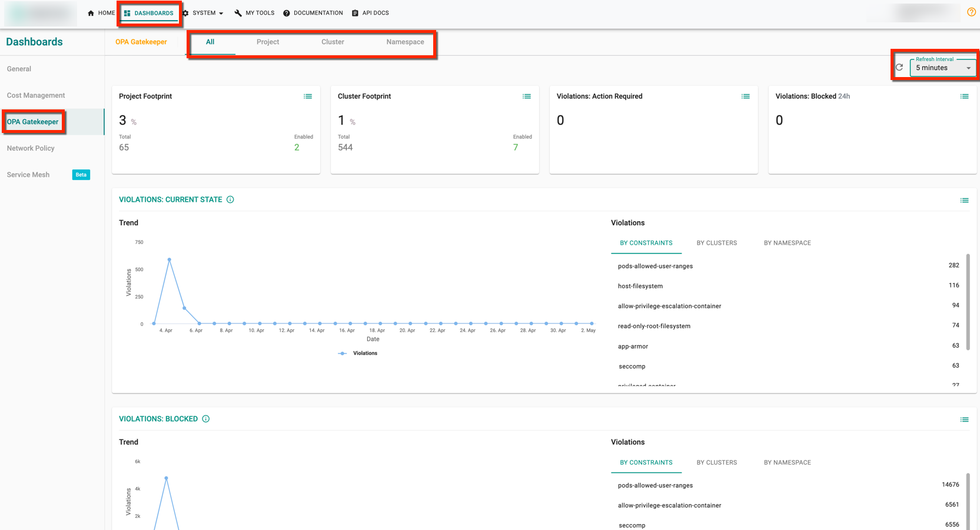Open list icon on Violations: Action Required card
This screenshot has height=530, width=980.
point(746,96)
